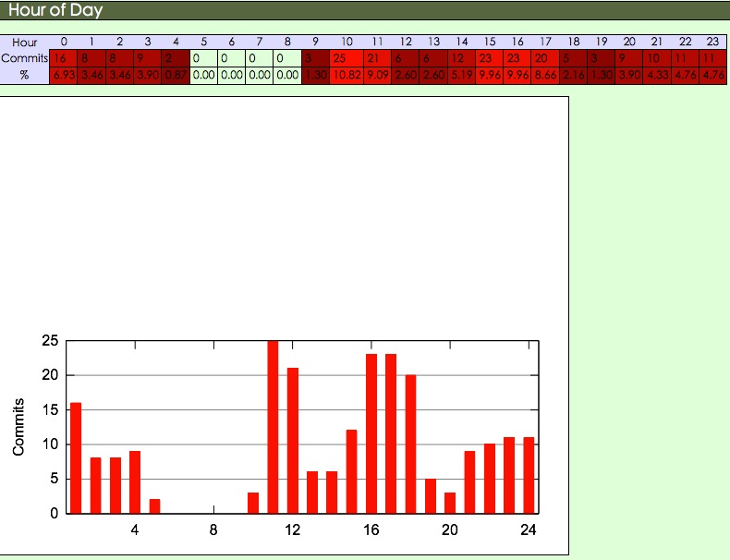
Task: Click the 8.66 percentage cell
Action: [545, 75]
